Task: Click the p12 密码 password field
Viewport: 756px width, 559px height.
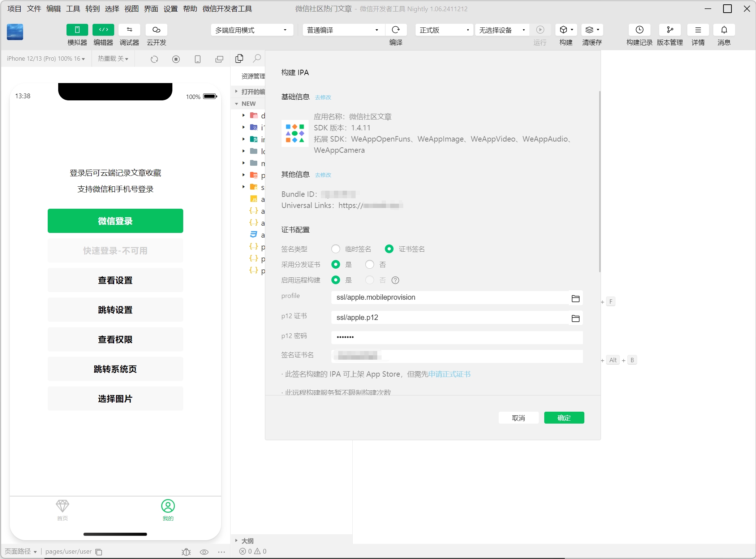Action: click(x=457, y=337)
